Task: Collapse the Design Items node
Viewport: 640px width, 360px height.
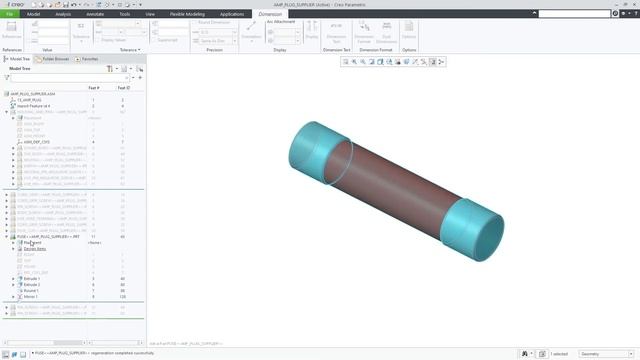Action: [x=13, y=249]
